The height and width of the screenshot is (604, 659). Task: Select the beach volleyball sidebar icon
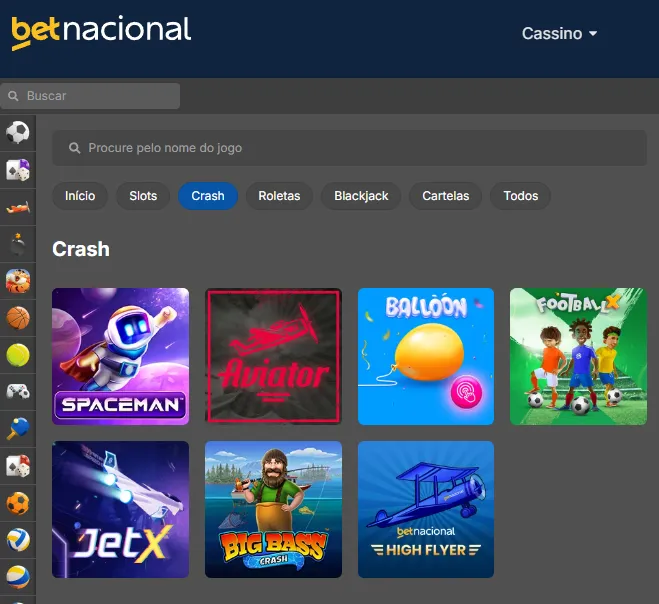(18, 577)
